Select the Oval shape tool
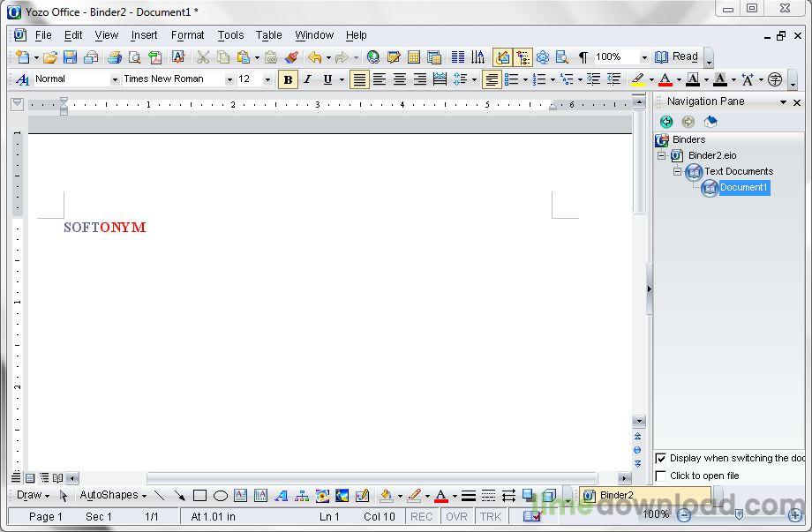812x532 pixels. coord(221,496)
